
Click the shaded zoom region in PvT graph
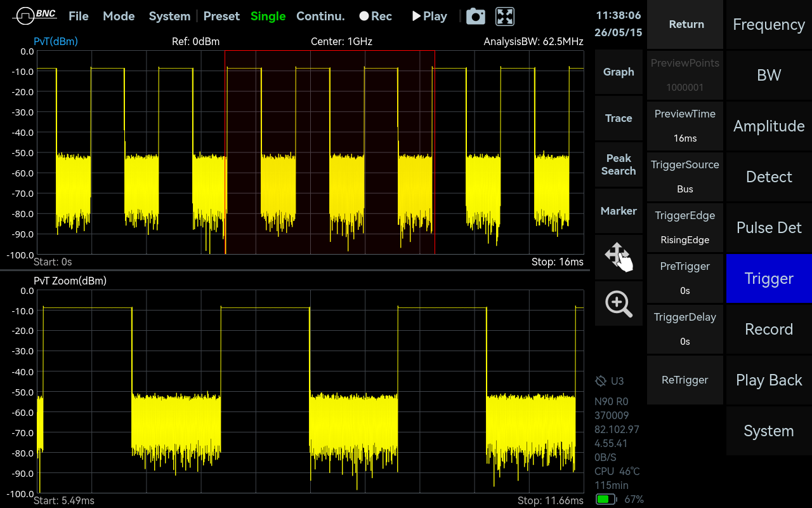pos(330,152)
